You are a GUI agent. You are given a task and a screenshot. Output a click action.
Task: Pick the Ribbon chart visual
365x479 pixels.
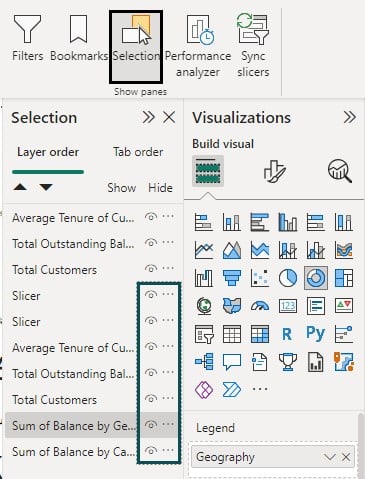(x=344, y=250)
